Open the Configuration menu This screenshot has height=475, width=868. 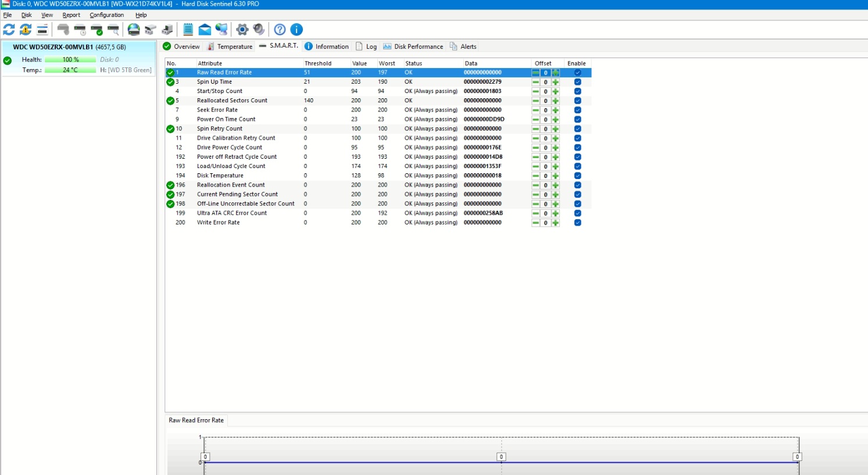click(x=106, y=15)
